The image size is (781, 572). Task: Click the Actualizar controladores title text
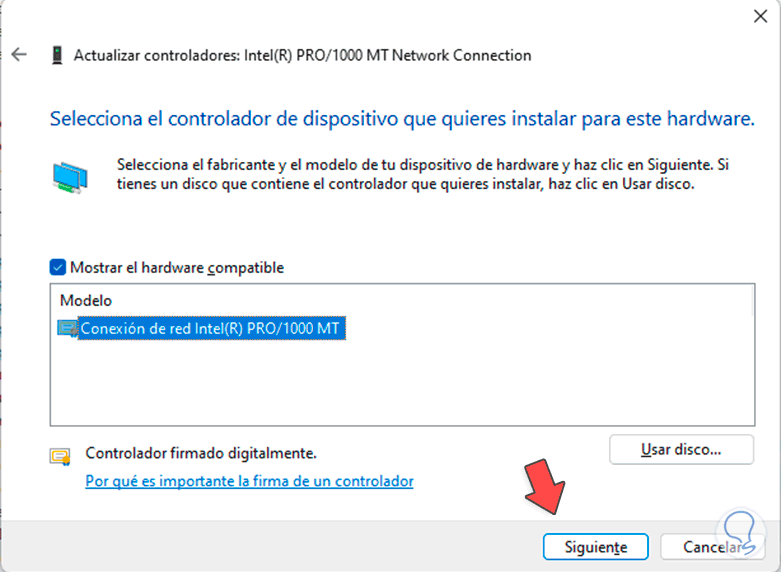302,55
